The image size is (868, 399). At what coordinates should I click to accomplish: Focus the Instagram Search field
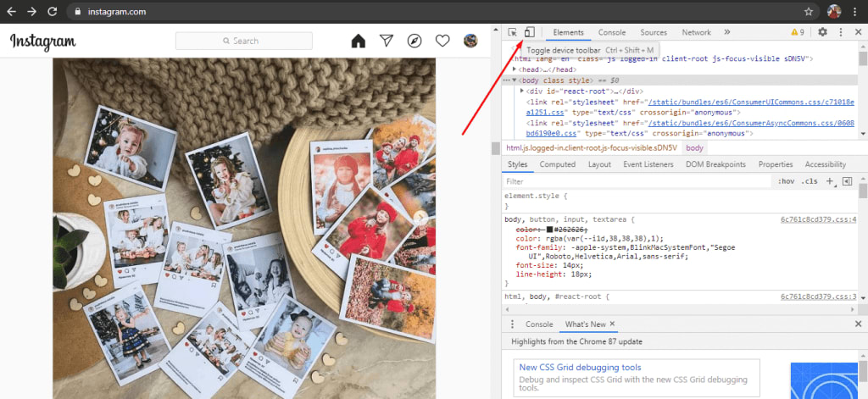click(x=243, y=41)
